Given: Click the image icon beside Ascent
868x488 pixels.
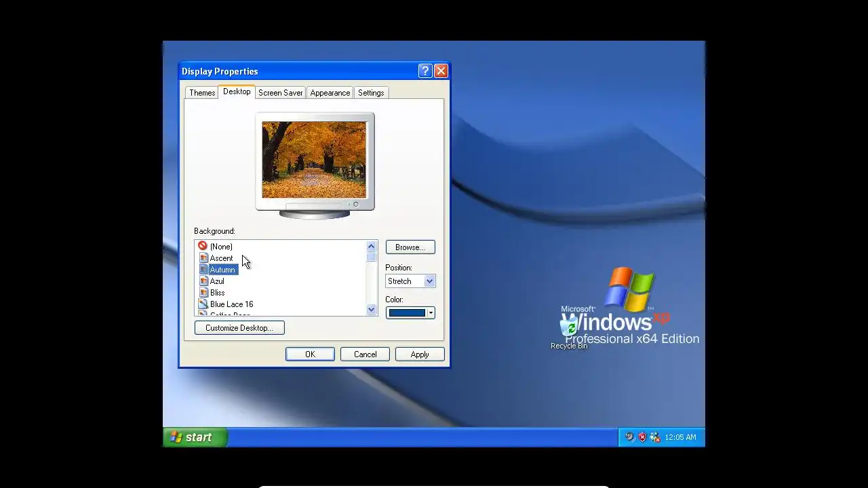Looking at the screenshot, I should point(203,258).
